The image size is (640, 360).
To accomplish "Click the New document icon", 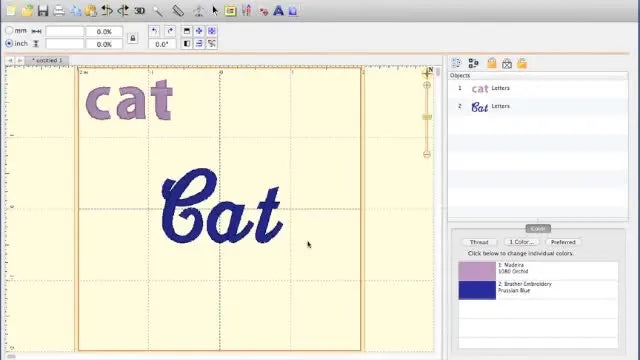I will (11, 11).
